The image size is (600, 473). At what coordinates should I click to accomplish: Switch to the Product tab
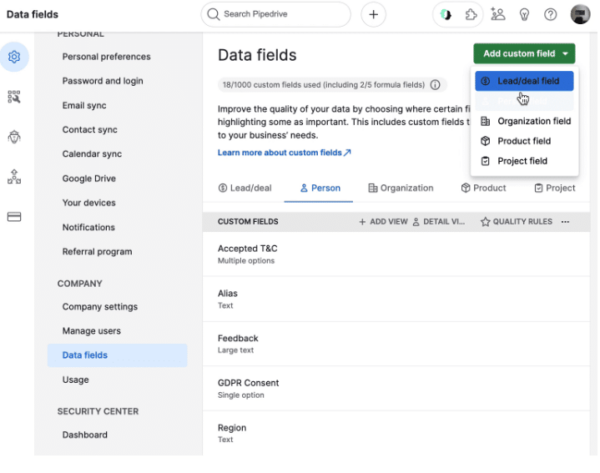[484, 188]
